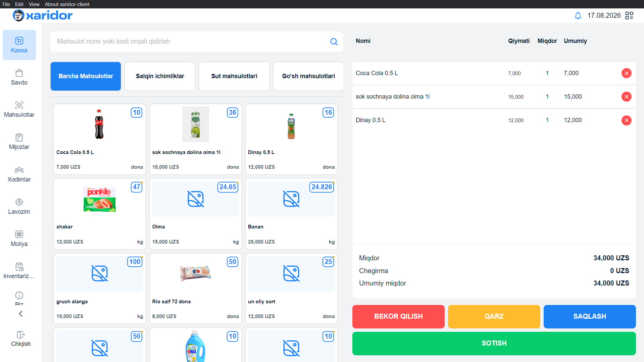This screenshot has width=644, height=362.
Task: Add the un oliy sort card
Action: pos(291,288)
